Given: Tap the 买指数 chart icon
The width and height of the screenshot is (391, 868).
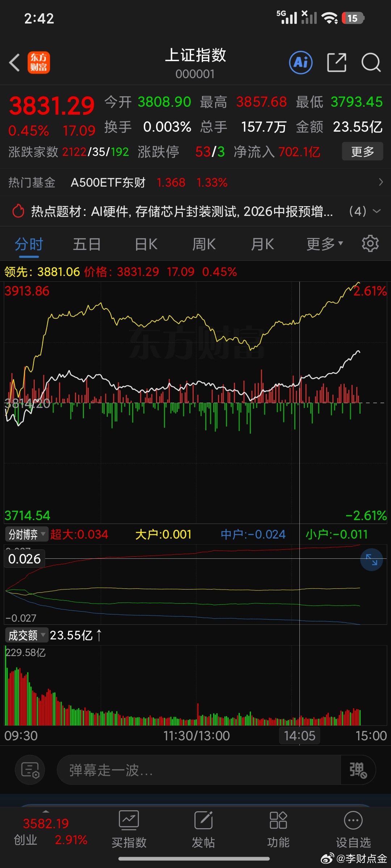Looking at the screenshot, I should 129,821.
